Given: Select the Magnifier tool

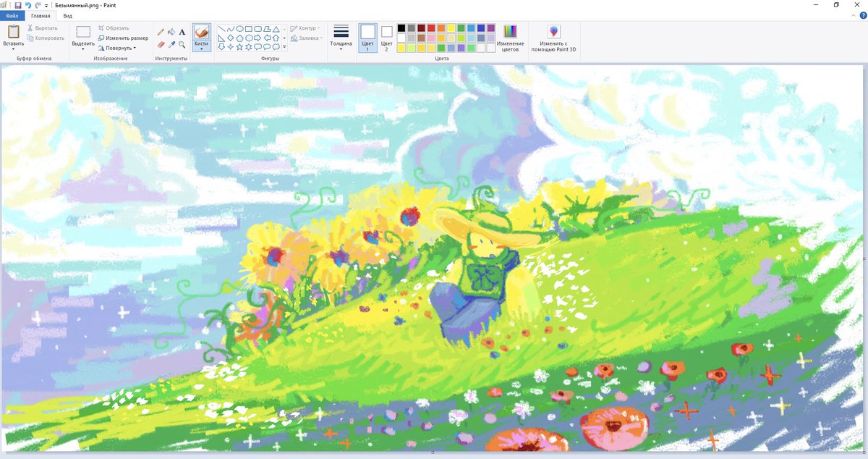Looking at the screenshot, I should pos(182,44).
